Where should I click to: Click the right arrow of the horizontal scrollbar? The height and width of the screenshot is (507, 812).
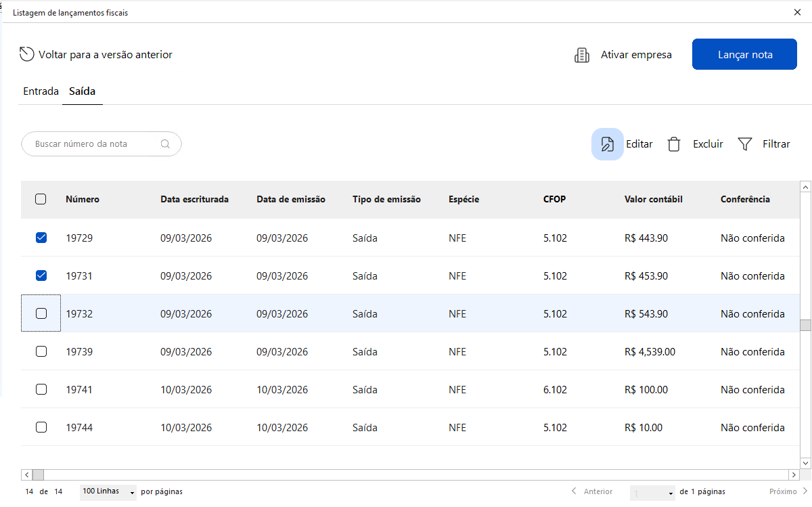coord(794,475)
